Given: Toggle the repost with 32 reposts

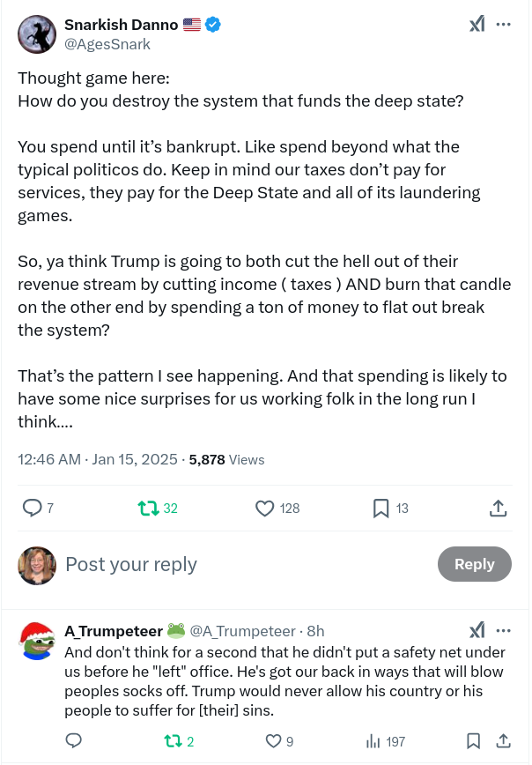Looking at the screenshot, I should pos(148,508).
